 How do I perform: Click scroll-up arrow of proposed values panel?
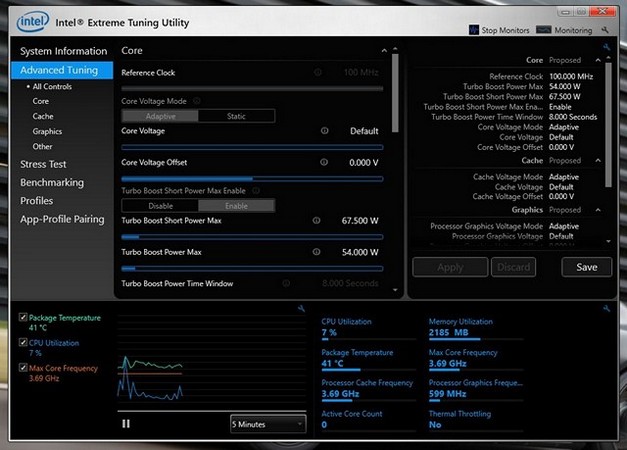point(608,58)
